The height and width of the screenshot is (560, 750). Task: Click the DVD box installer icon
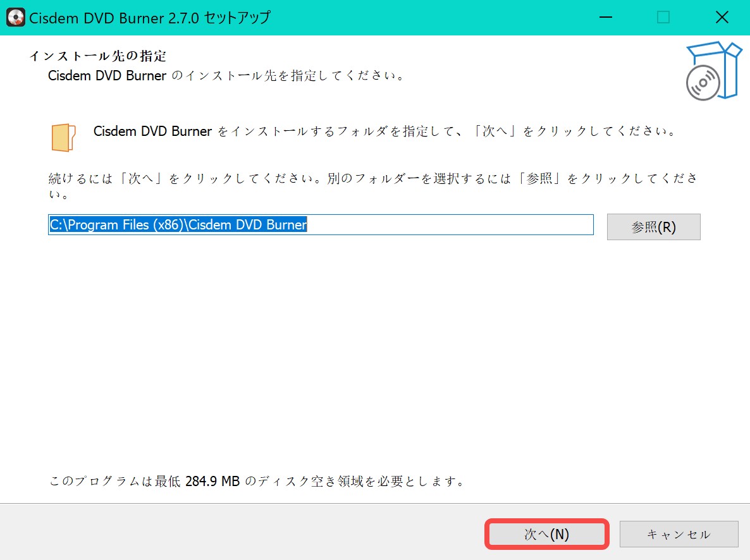click(713, 71)
